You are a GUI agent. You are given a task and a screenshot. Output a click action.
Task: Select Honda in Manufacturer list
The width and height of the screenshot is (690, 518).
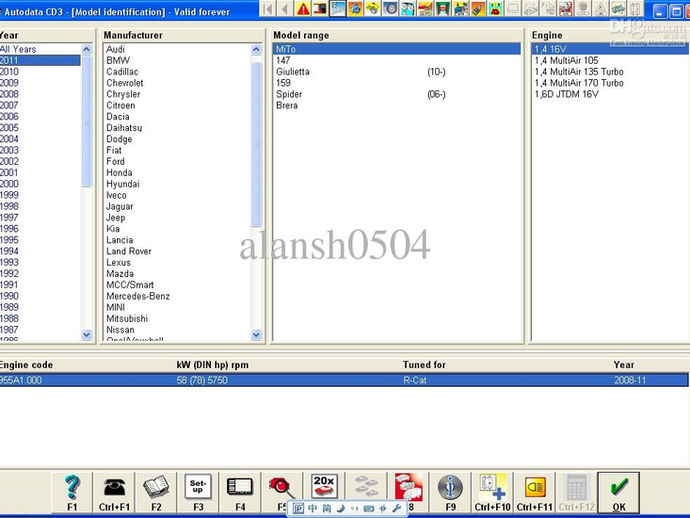click(177, 173)
